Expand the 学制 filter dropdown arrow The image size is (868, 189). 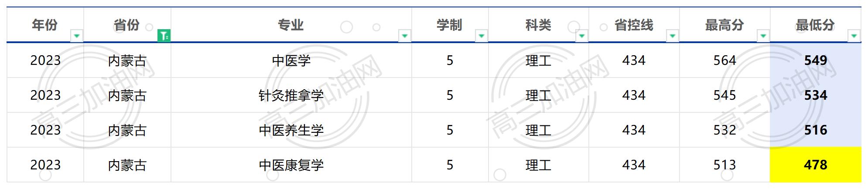pos(482,36)
